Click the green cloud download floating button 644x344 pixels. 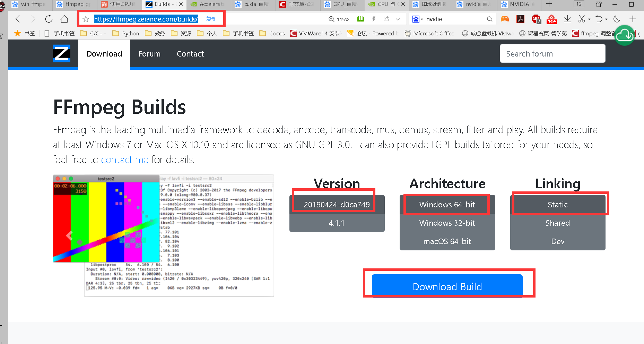click(625, 35)
